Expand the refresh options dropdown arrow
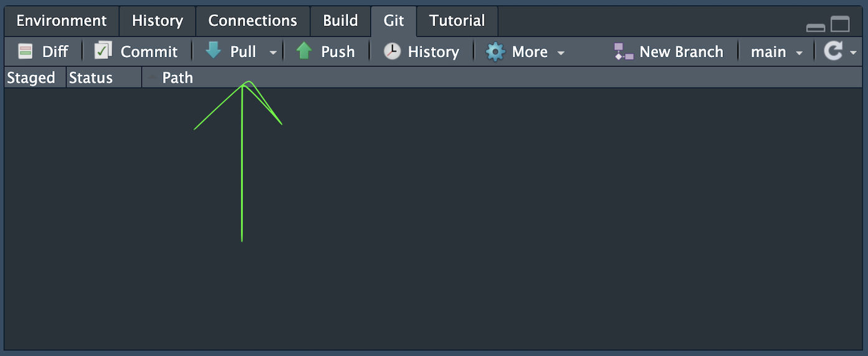The height and width of the screenshot is (356, 868). (x=854, y=53)
